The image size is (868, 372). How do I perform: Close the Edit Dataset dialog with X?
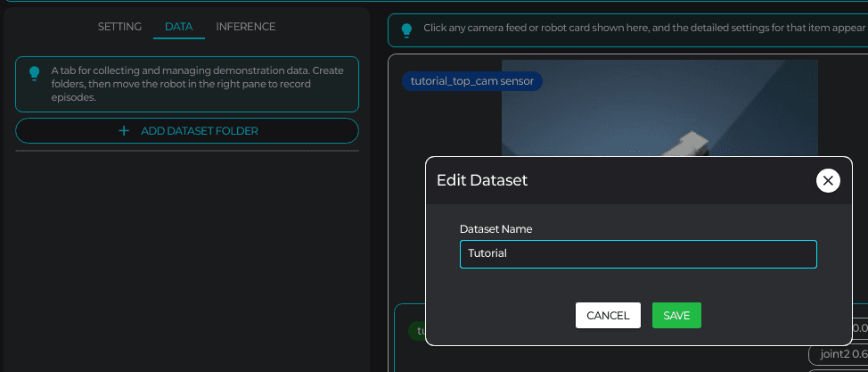point(828,180)
